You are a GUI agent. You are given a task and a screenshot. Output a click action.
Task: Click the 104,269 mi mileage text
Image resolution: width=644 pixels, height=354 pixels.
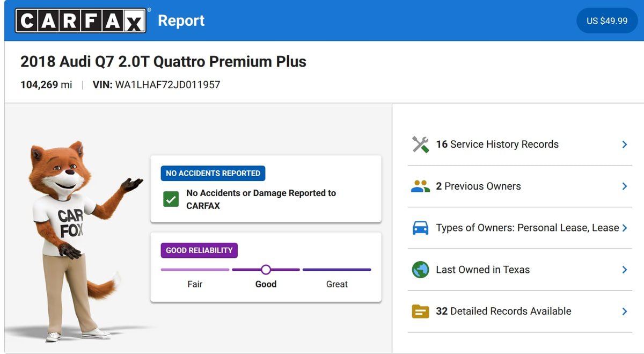pos(46,85)
